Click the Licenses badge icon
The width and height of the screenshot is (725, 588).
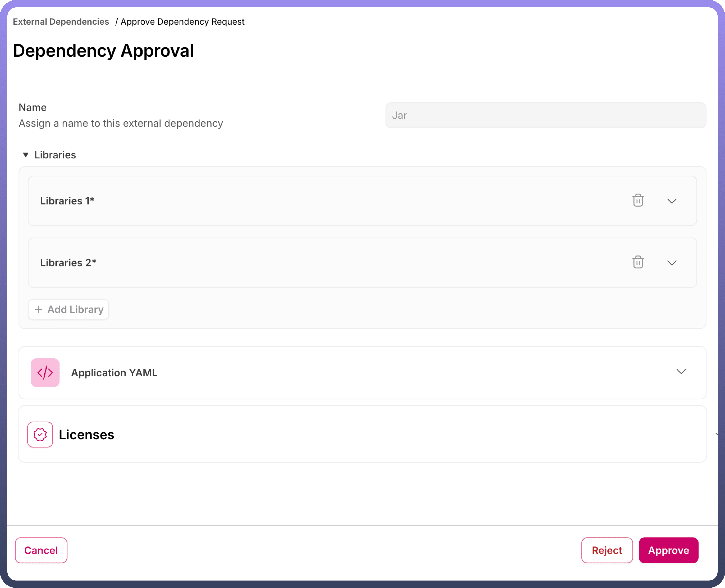tap(40, 435)
